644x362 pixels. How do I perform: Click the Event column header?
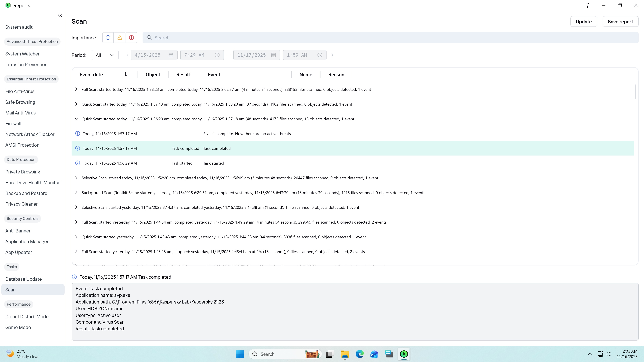(x=214, y=74)
